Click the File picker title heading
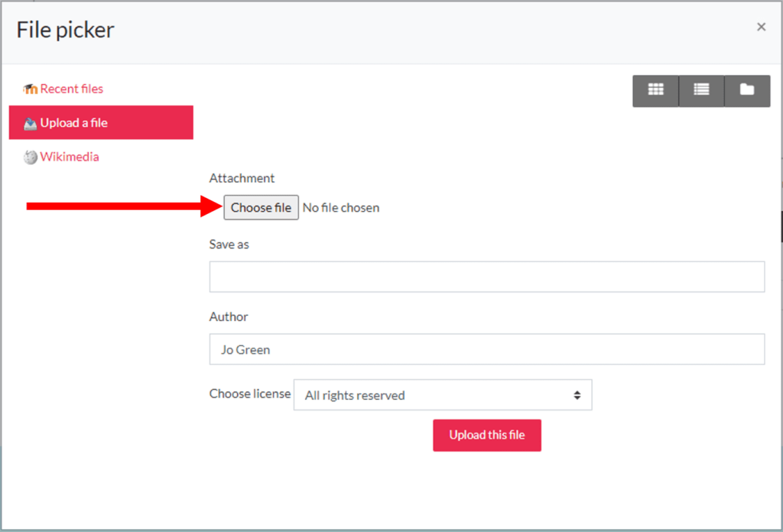The image size is (783, 532). pyautogui.click(x=66, y=30)
